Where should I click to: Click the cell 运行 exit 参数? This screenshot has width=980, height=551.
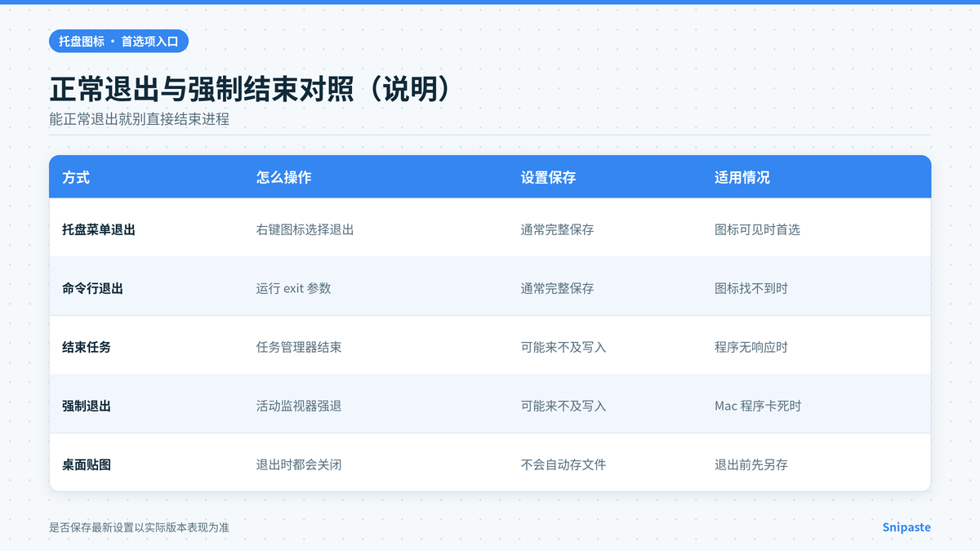[x=293, y=288]
